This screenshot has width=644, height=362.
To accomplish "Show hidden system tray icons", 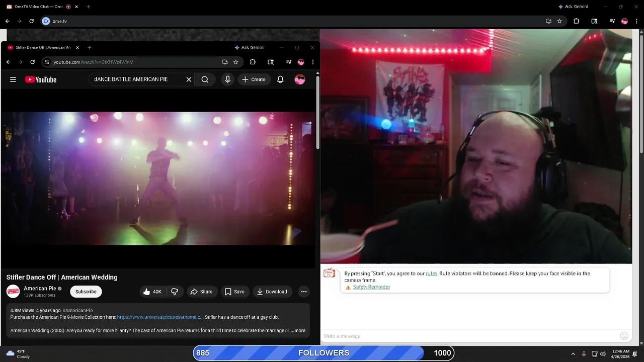I will point(573,354).
